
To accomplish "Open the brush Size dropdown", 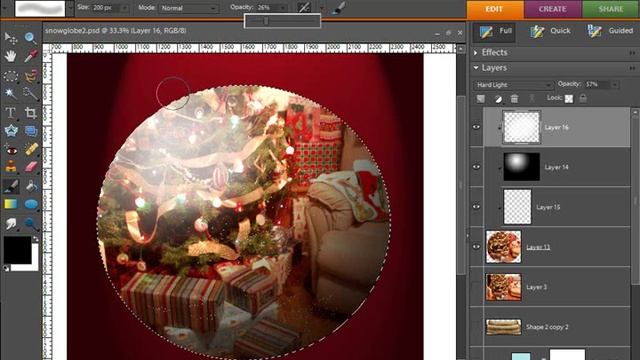I will (x=124, y=8).
